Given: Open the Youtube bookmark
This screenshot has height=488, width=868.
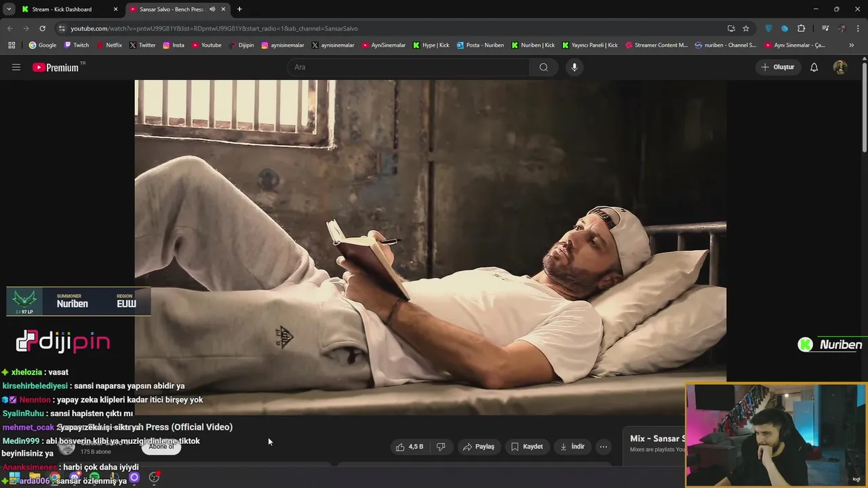Looking at the screenshot, I should pyautogui.click(x=207, y=45).
